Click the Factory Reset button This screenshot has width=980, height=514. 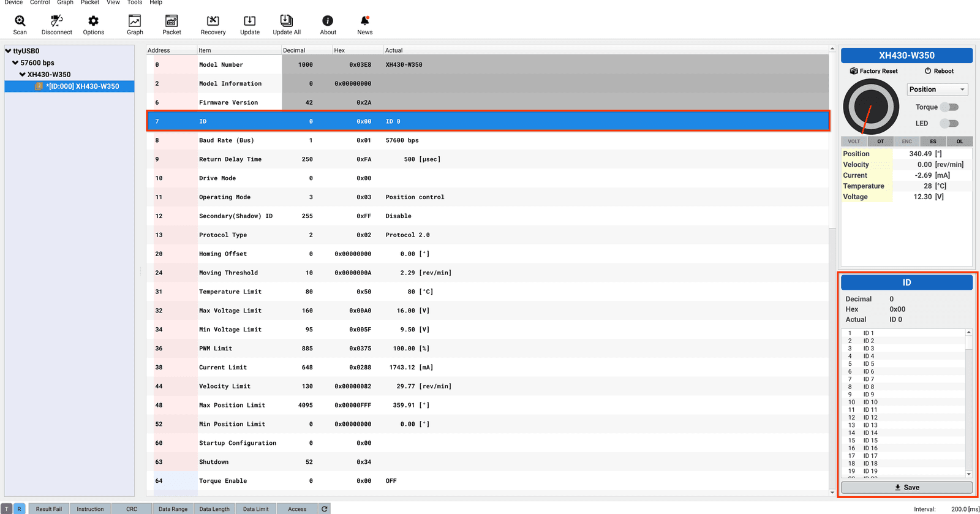coord(874,71)
